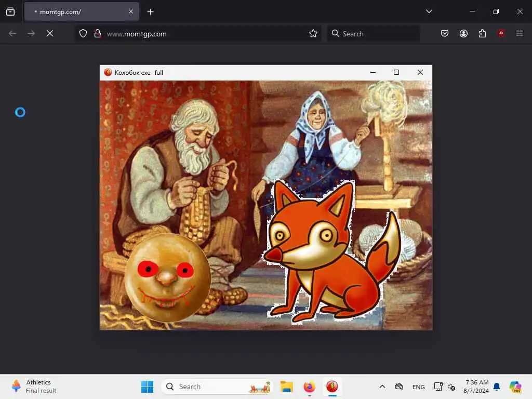
Task: Open tracking protection shield info
Action: 83,33
